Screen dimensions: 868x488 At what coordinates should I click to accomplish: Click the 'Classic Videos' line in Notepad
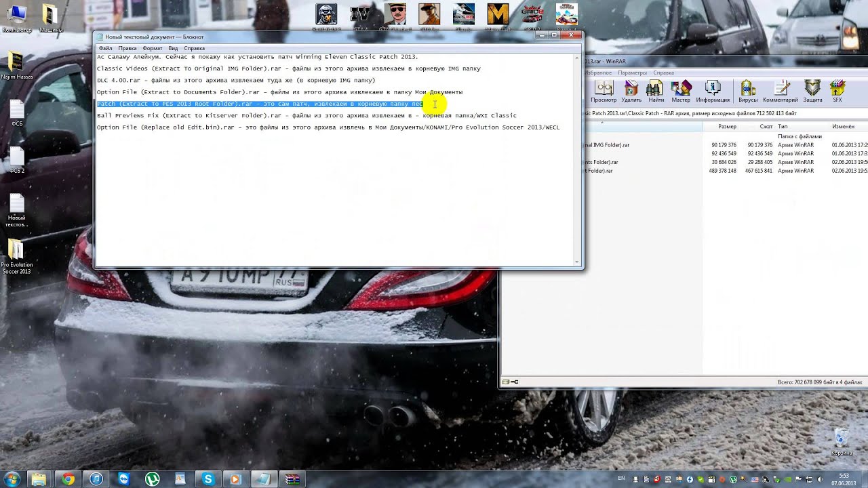pyautogui.click(x=289, y=68)
